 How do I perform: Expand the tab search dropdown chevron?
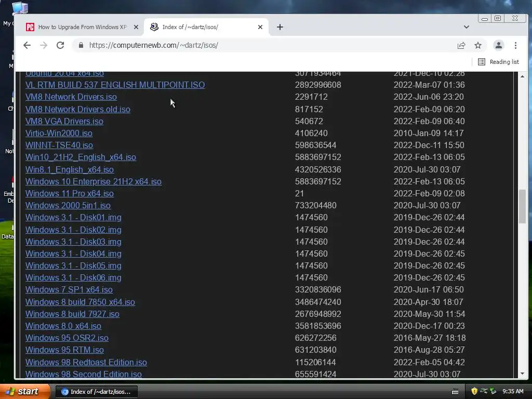coord(467,27)
